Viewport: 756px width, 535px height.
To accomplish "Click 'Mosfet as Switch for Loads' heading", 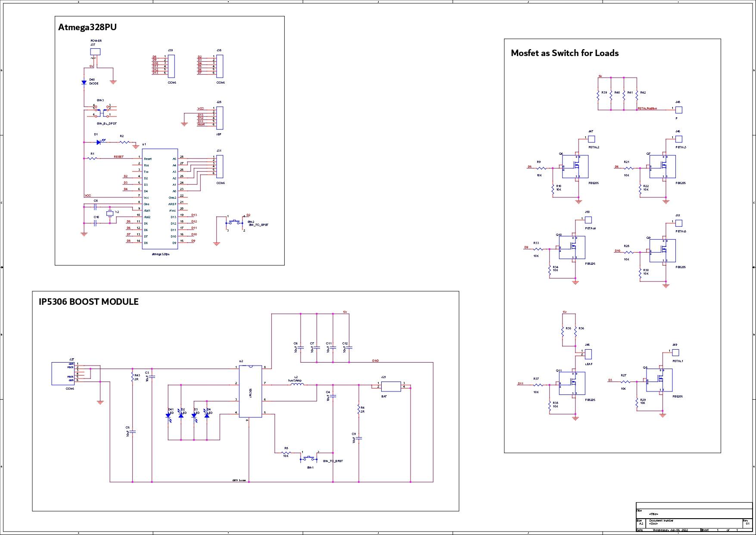I will coord(565,53).
